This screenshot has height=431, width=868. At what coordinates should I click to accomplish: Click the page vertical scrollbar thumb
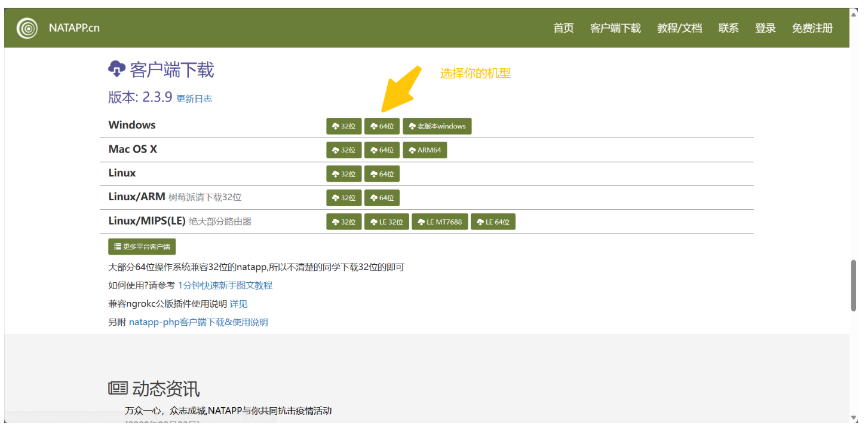(x=854, y=285)
